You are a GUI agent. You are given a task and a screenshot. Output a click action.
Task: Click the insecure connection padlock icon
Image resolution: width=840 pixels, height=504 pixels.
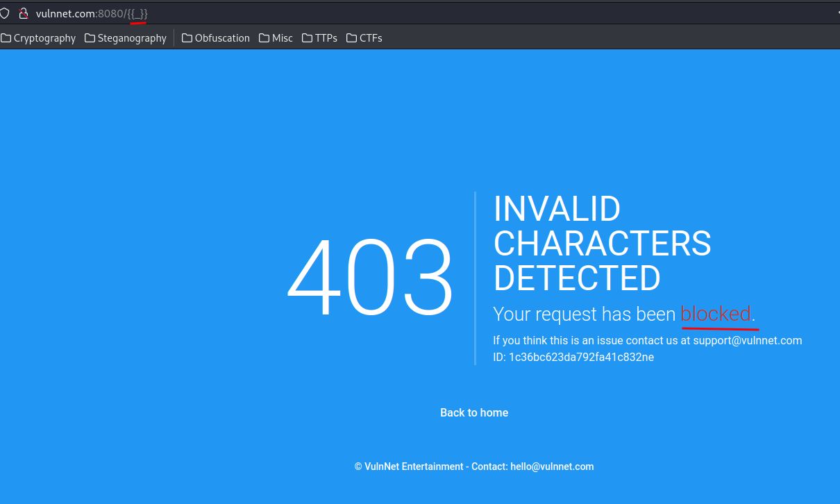(x=23, y=13)
